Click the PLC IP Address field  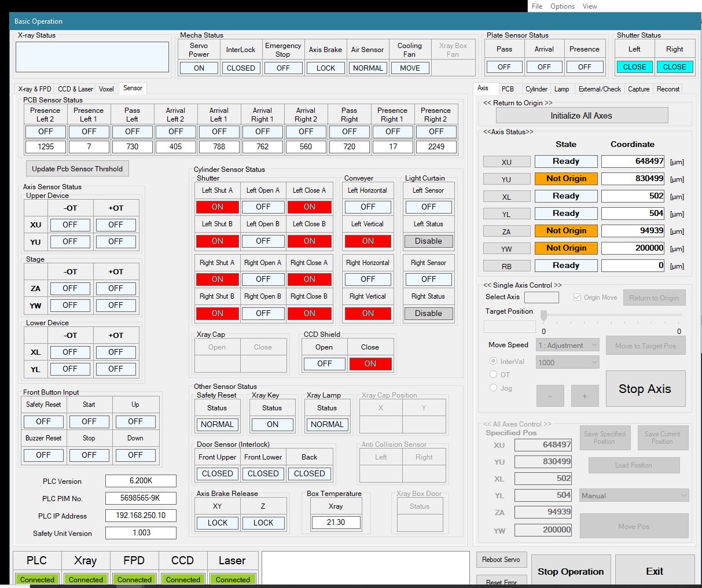pyautogui.click(x=141, y=516)
